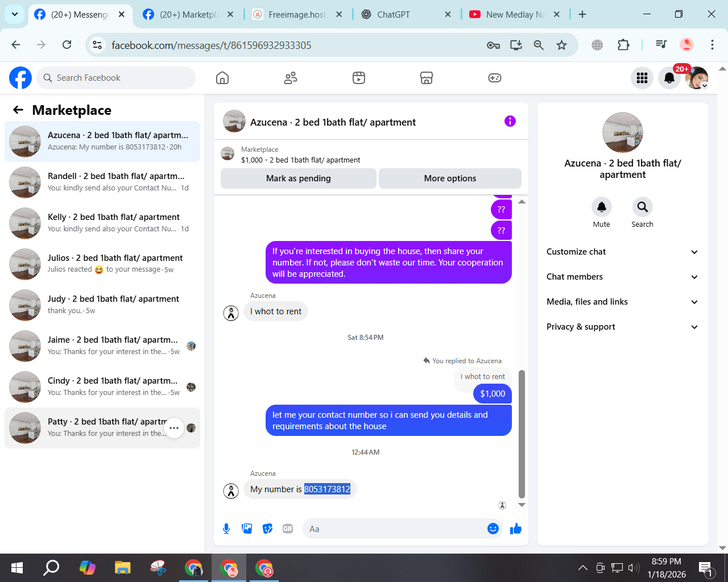
Task: Choose a sticker in the composer
Action: point(267,529)
